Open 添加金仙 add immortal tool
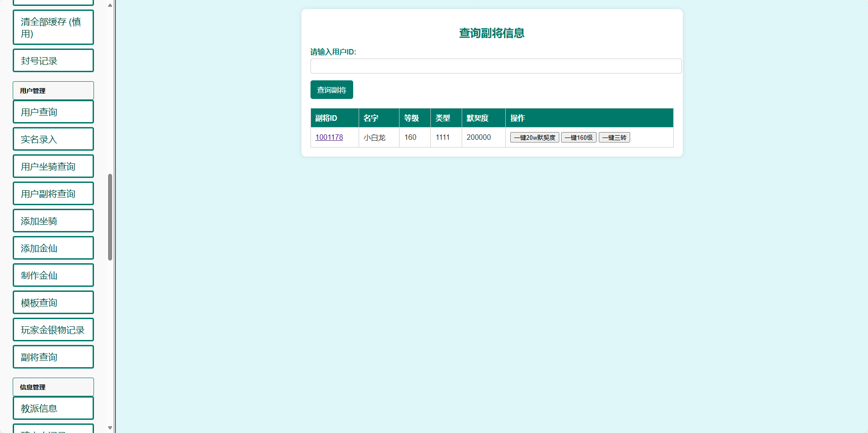This screenshot has width=868, height=433. tap(53, 248)
